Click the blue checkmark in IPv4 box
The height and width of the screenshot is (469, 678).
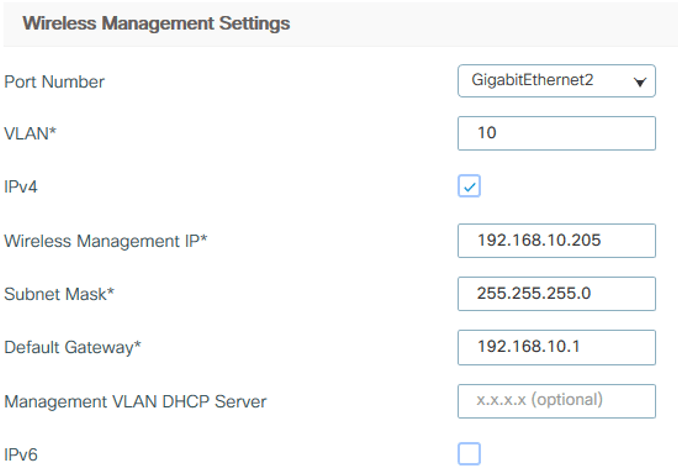tap(469, 186)
